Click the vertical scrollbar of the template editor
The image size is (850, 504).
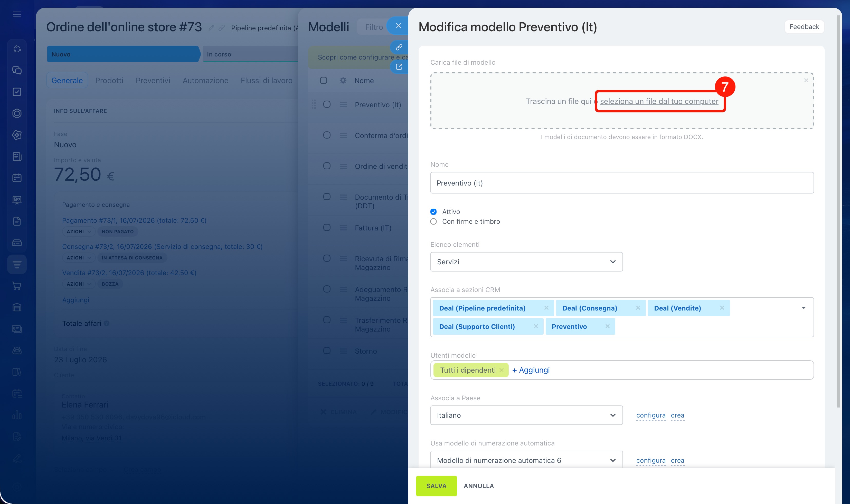point(838,211)
